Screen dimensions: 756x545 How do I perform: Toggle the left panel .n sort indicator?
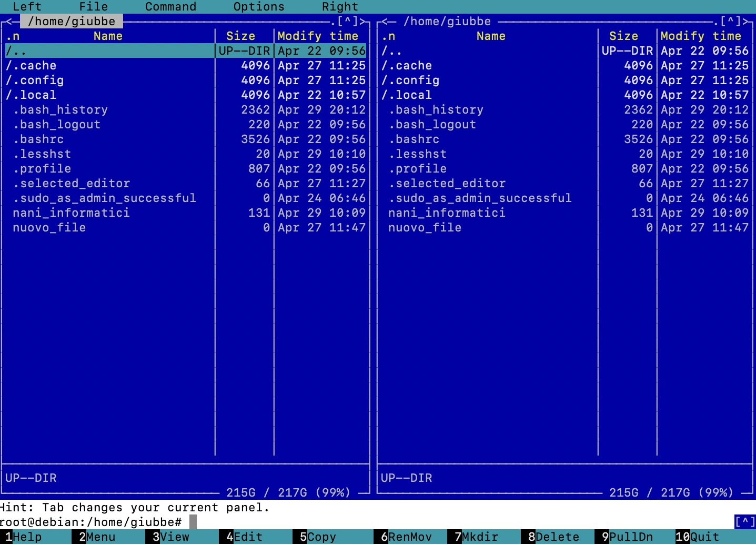[13, 36]
